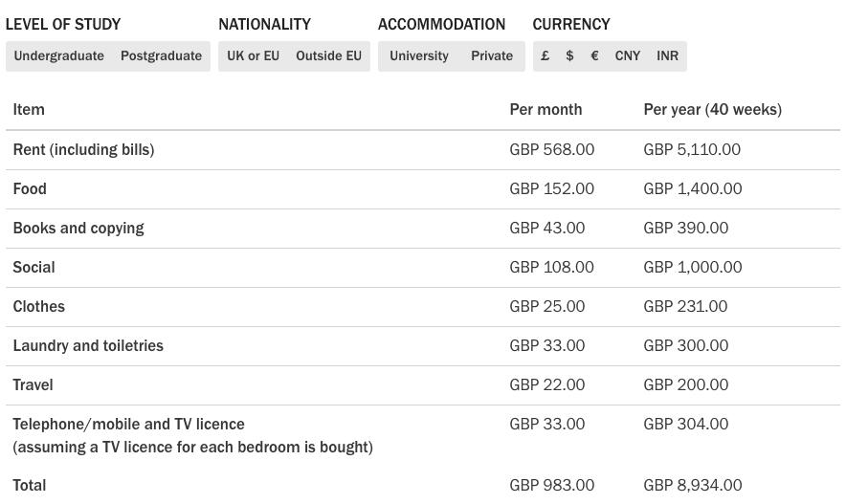846x504 pixels.
Task: Select the Postgraduate level of study
Action: [161, 56]
